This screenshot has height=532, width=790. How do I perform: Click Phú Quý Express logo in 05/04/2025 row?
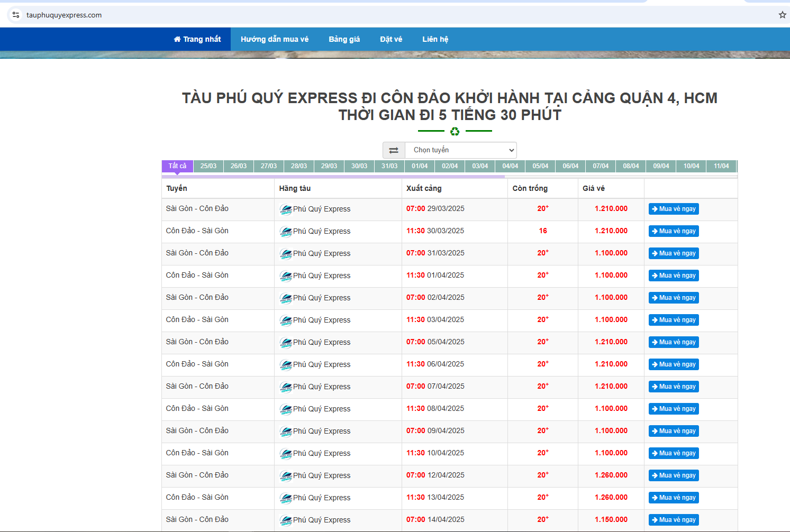click(x=286, y=343)
